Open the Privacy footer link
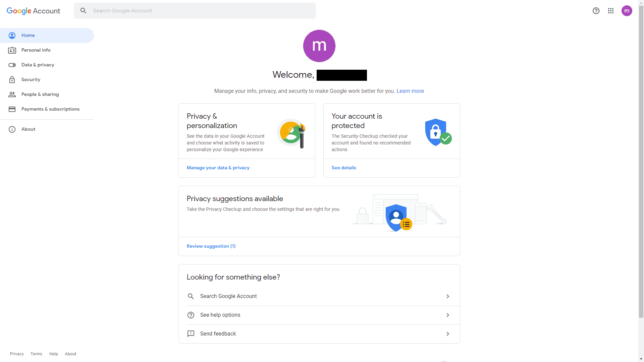 [x=17, y=354]
